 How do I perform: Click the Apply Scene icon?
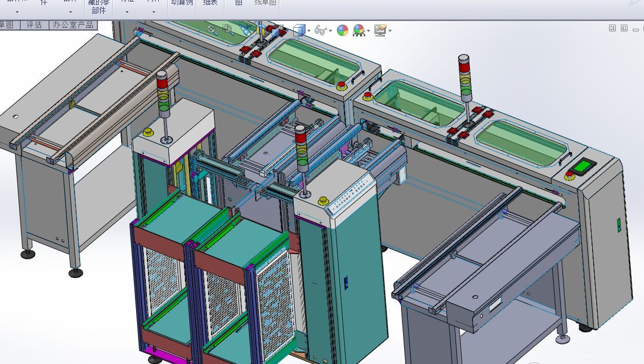pyautogui.click(x=359, y=30)
